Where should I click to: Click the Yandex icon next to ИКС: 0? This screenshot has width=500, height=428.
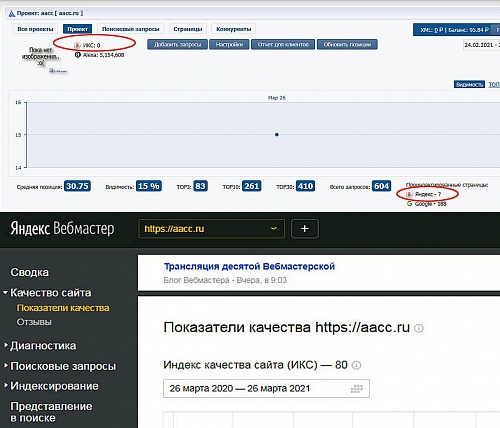77,45
